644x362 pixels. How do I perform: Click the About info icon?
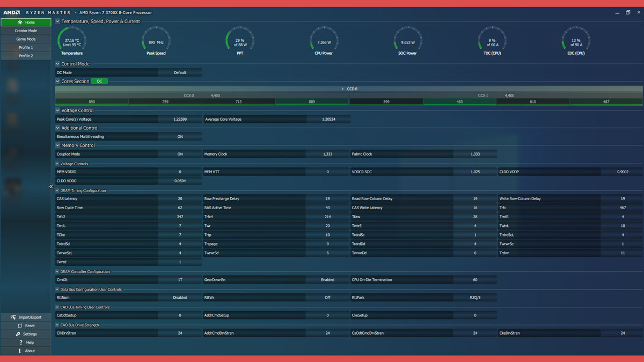[20, 351]
